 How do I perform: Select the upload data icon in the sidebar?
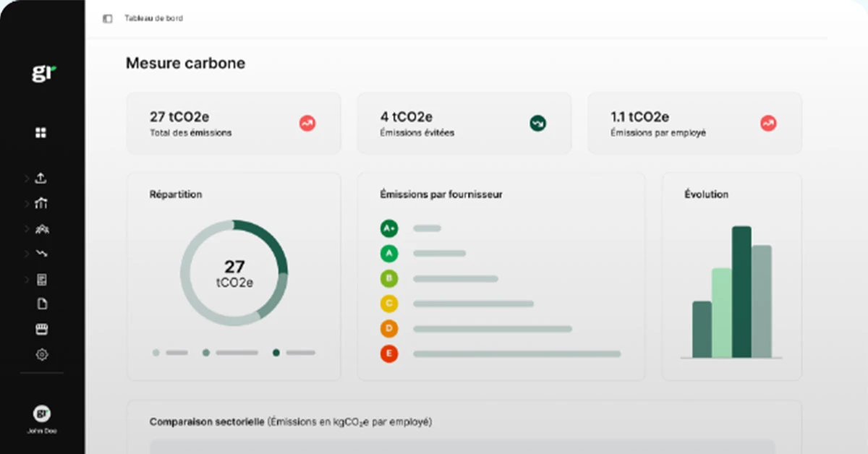pos(41,178)
